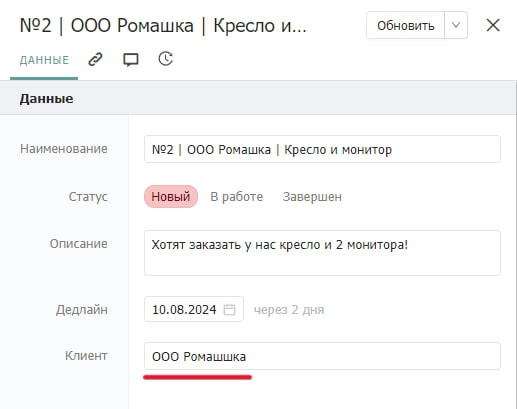Collapse the Данные section header
The width and height of the screenshot is (517, 409).
click(258, 99)
